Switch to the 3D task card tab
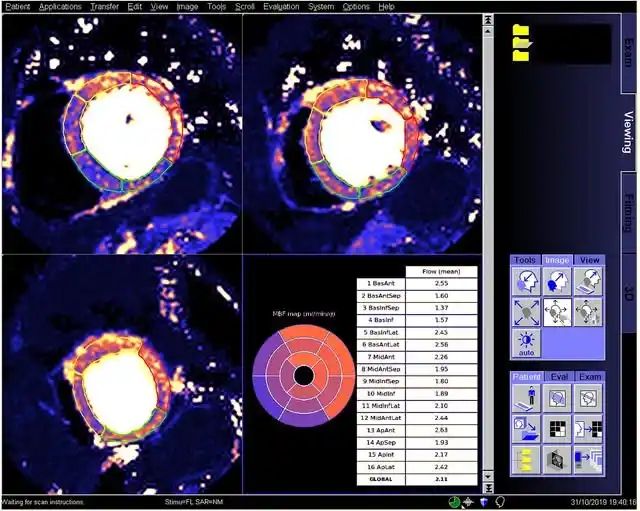This screenshot has height=511, width=640. pyautogui.click(x=629, y=292)
